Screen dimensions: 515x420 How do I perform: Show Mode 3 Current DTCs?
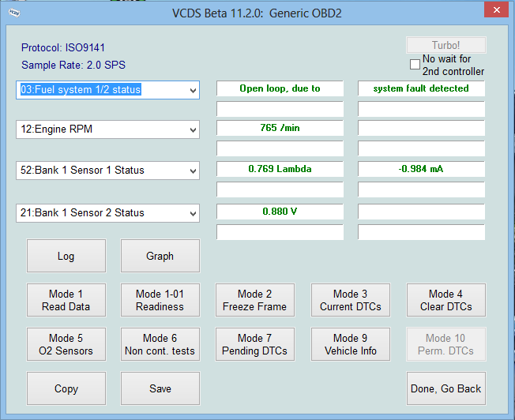[x=351, y=300]
